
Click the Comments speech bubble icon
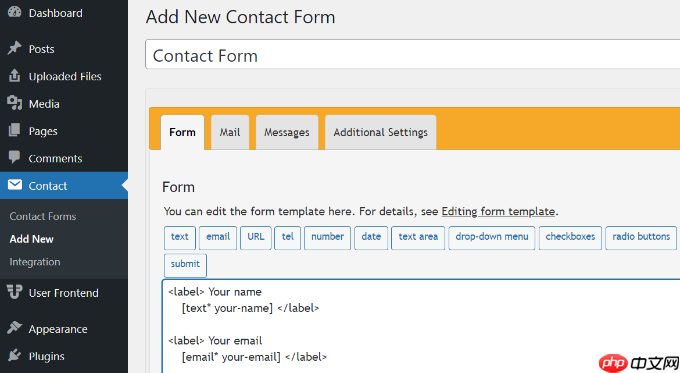14,157
